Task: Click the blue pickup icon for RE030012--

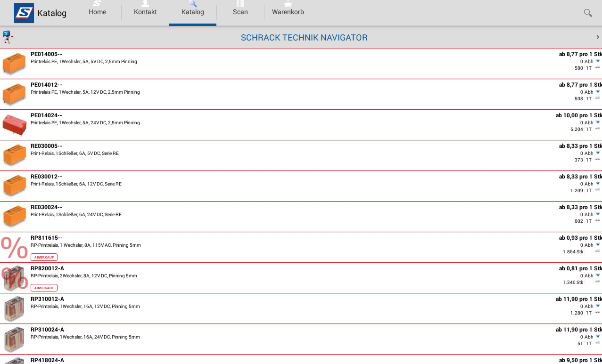Action: (598, 184)
